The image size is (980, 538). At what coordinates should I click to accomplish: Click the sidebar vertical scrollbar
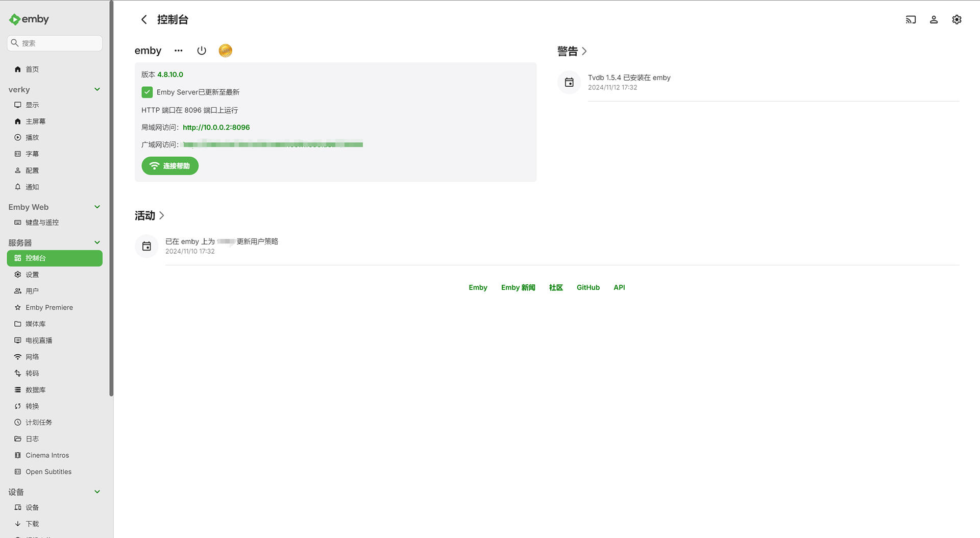tap(111, 198)
